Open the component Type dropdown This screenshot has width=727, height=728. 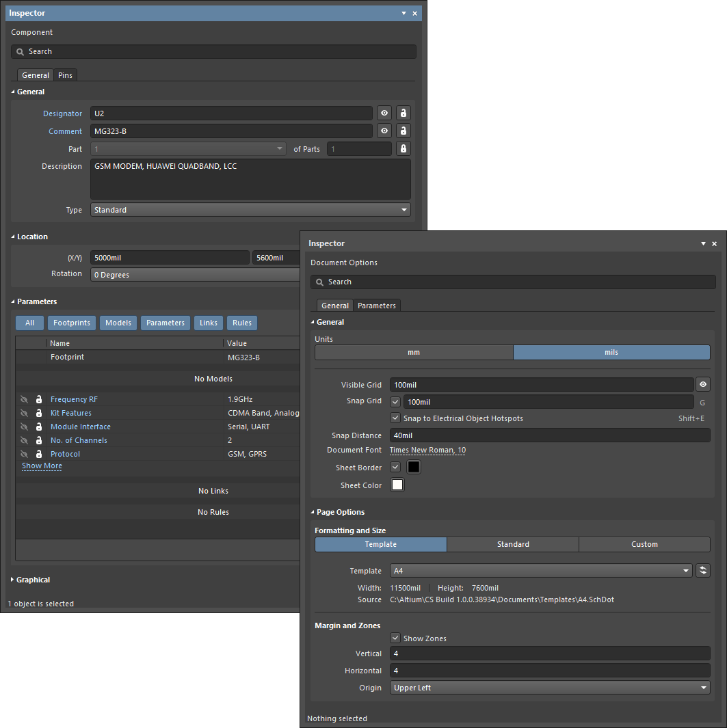click(x=250, y=210)
